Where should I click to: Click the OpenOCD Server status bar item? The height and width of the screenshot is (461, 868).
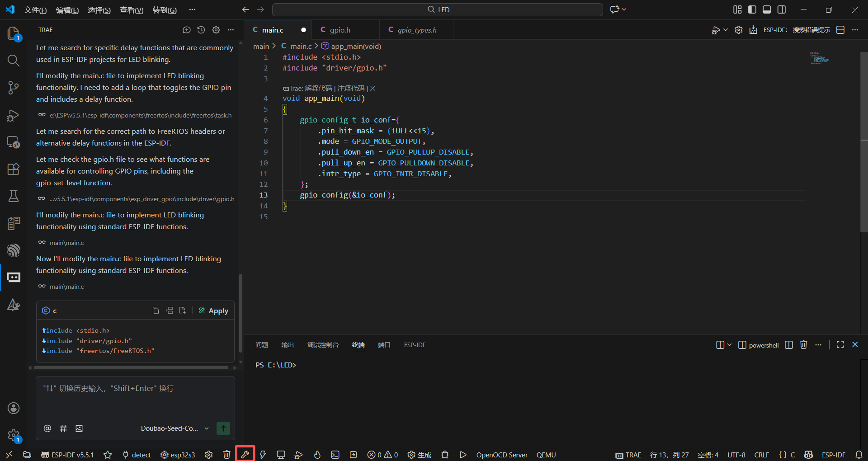(x=502, y=455)
